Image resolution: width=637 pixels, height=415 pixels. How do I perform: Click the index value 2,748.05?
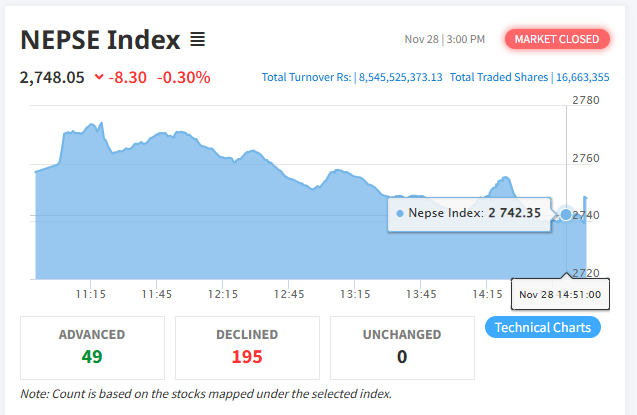(52, 77)
